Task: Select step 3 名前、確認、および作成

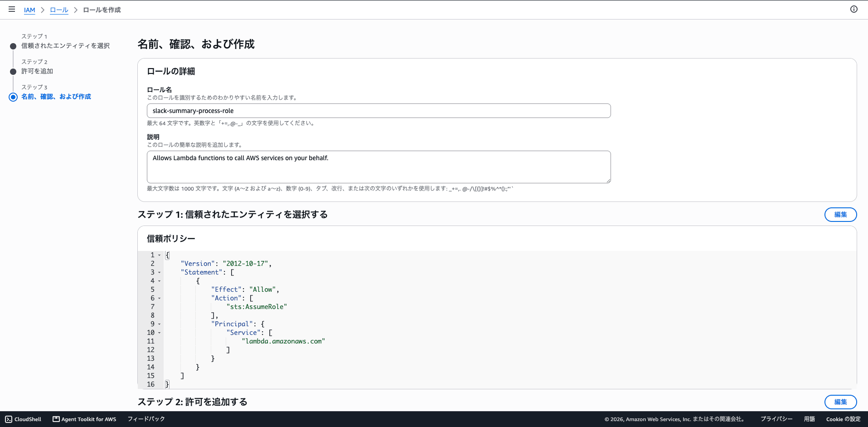Action: (56, 97)
